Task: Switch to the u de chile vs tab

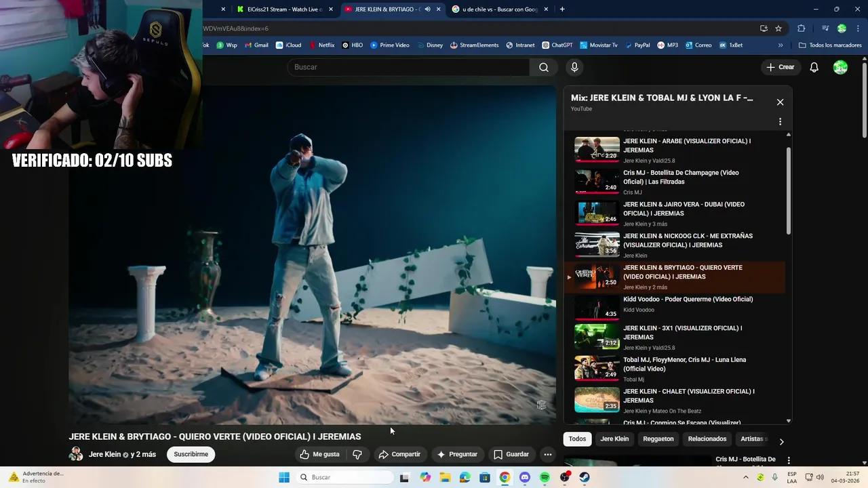Action: coord(499,9)
